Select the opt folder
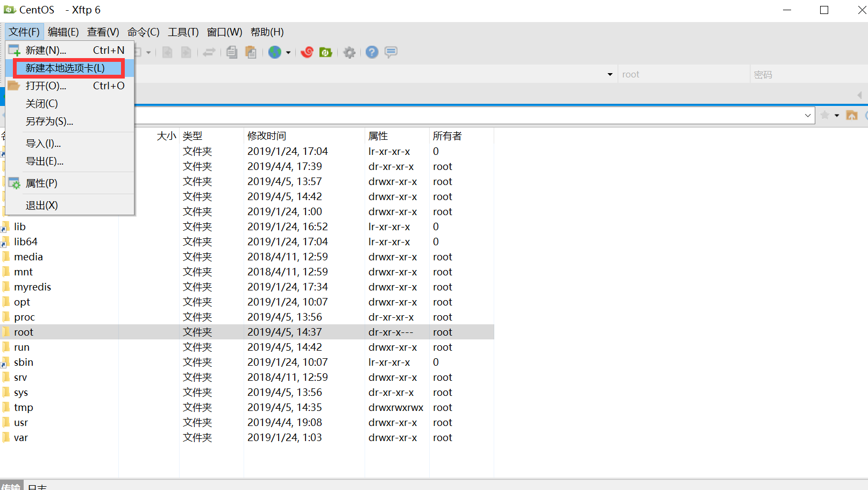The image size is (868, 490). tap(22, 302)
